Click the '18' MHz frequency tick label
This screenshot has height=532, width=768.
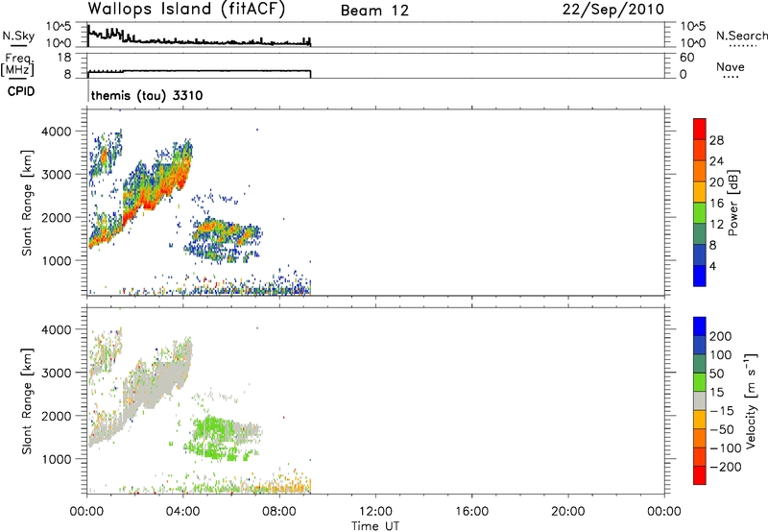[64, 58]
